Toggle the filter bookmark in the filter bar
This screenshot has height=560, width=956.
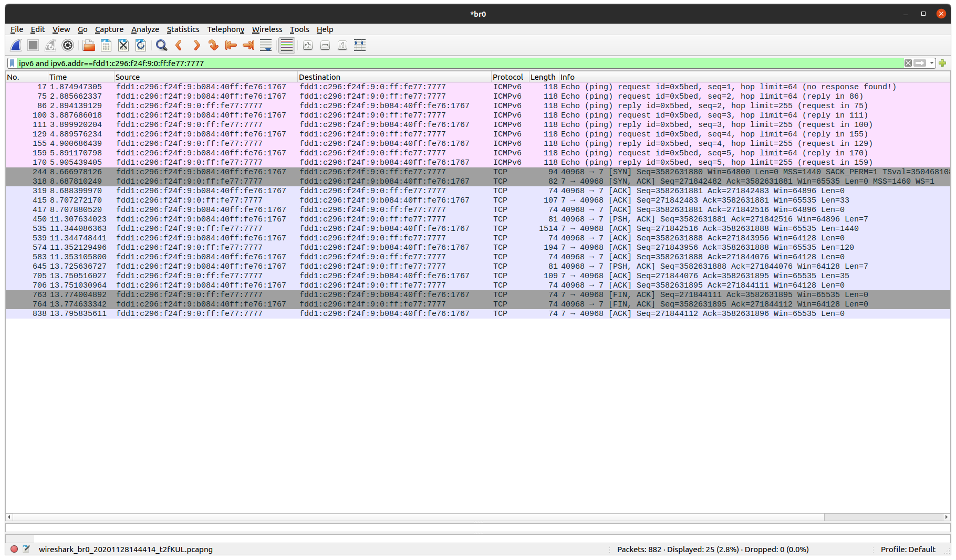pos(12,63)
